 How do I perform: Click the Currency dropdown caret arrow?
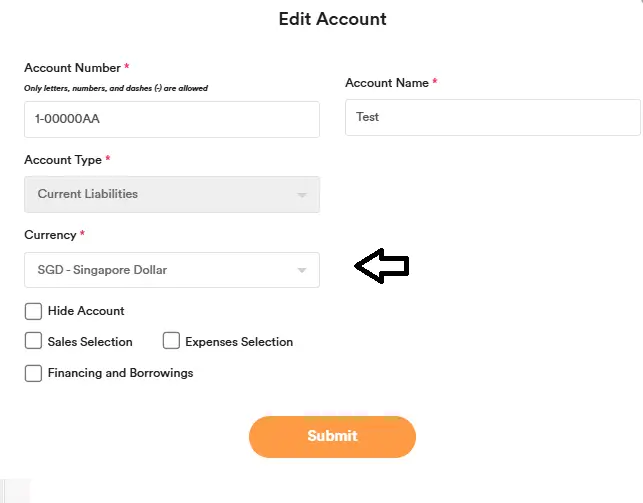coord(302,271)
